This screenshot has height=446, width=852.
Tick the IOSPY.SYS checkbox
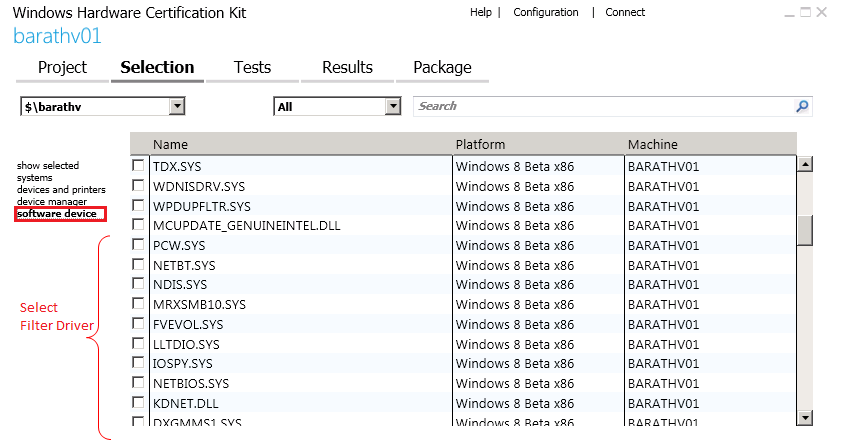click(x=138, y=362)
